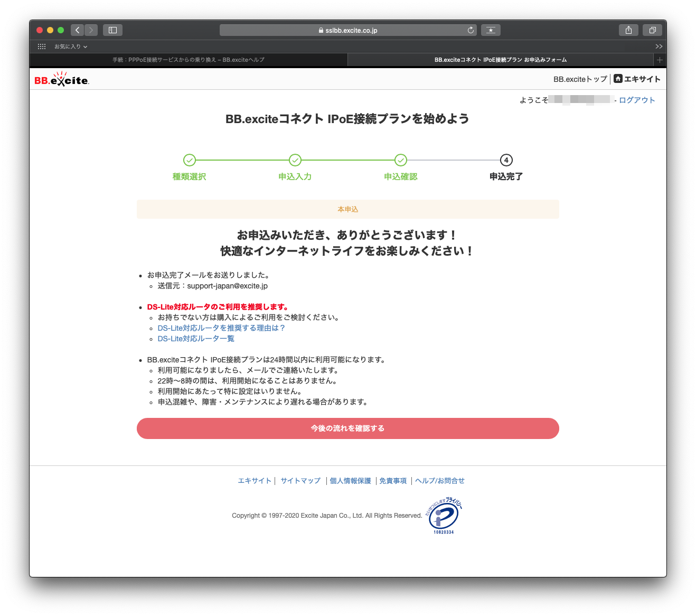Viewport: 696px width, 616px height.
Task: Click the 申込完了 step label
Action: tap(506, 176)
